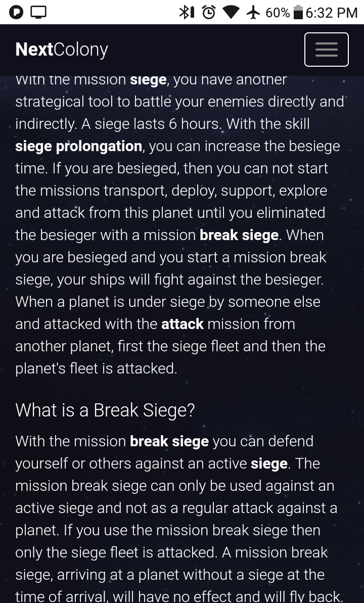Tap the battery status icon
364x603 pixels.
(x=298, y=12)
